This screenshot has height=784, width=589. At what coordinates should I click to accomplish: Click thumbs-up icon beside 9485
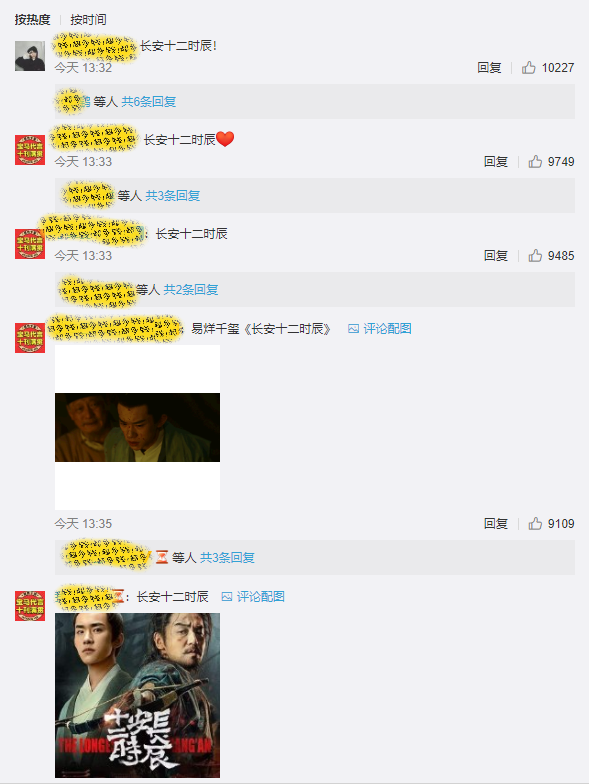(x=535, y=256)
